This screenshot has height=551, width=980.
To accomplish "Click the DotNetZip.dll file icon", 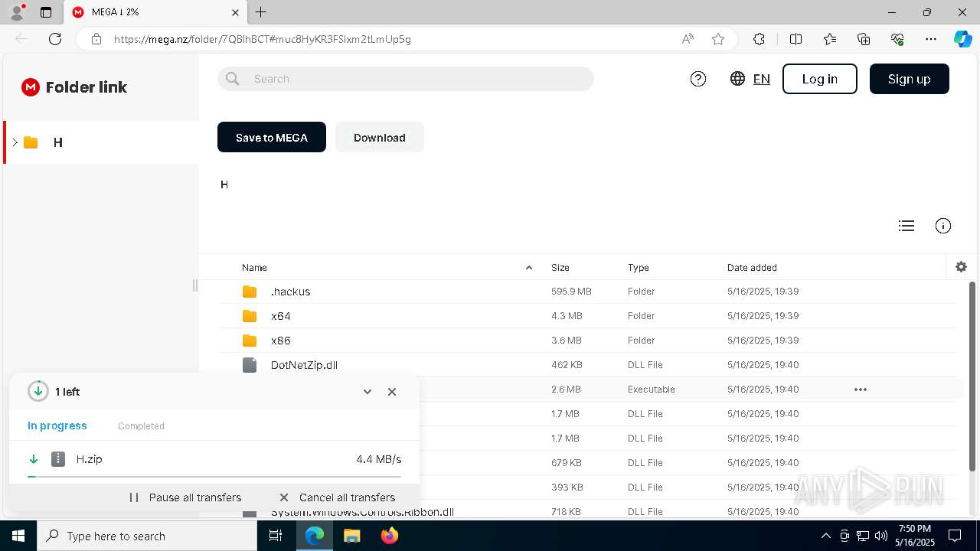I will point(250,365).
